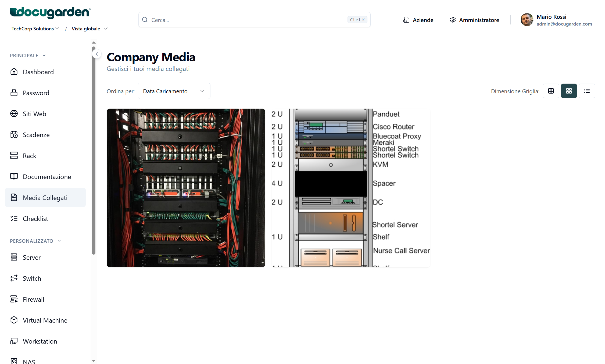Click the Rack icon in sidebar
The width and height of the screenshot is (605, 364).
point(14,156)
